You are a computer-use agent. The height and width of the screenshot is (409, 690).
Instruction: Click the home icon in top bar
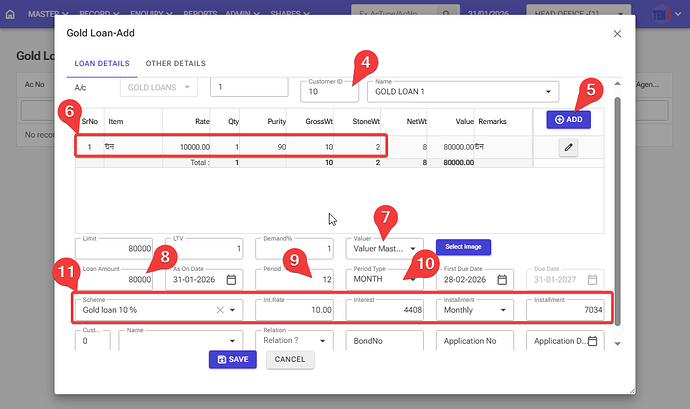(x=10, y=16)
